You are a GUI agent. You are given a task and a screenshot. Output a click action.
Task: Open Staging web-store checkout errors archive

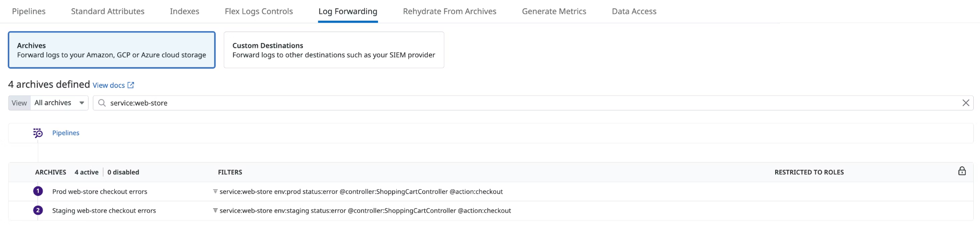[x=104, y=210]
